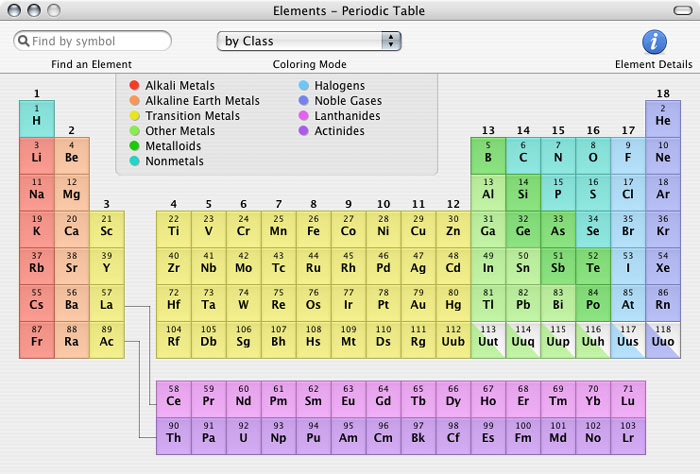Select the Chlorine Cl cell

coord(628,193)
